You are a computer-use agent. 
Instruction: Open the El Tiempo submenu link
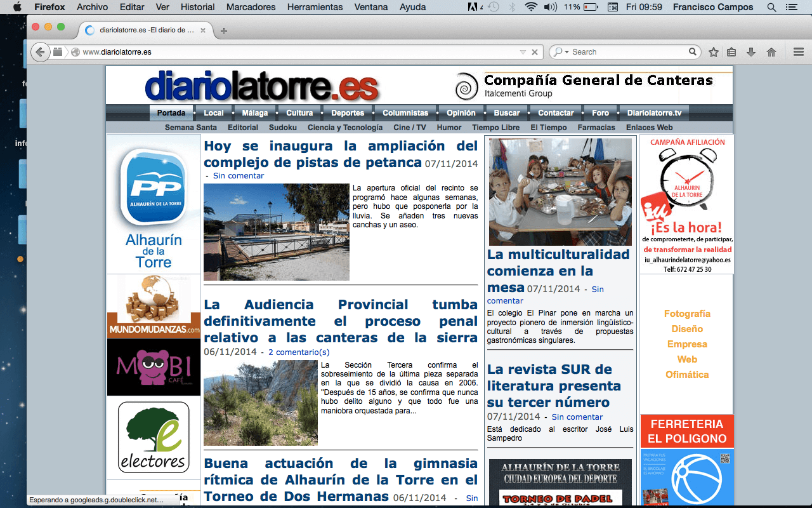click(x=549, y=128)
